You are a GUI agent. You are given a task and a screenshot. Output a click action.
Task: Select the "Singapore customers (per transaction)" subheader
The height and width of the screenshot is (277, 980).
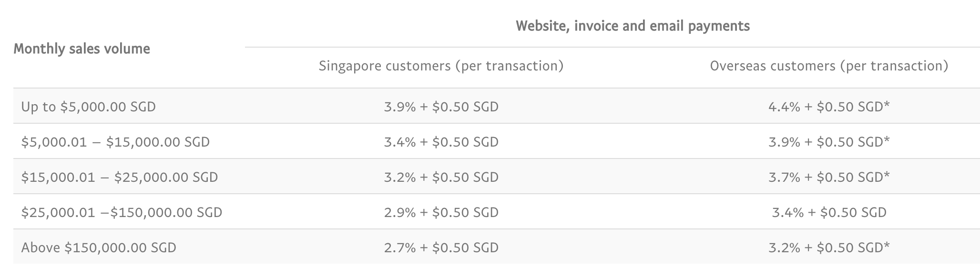click(x=441, y=66)
